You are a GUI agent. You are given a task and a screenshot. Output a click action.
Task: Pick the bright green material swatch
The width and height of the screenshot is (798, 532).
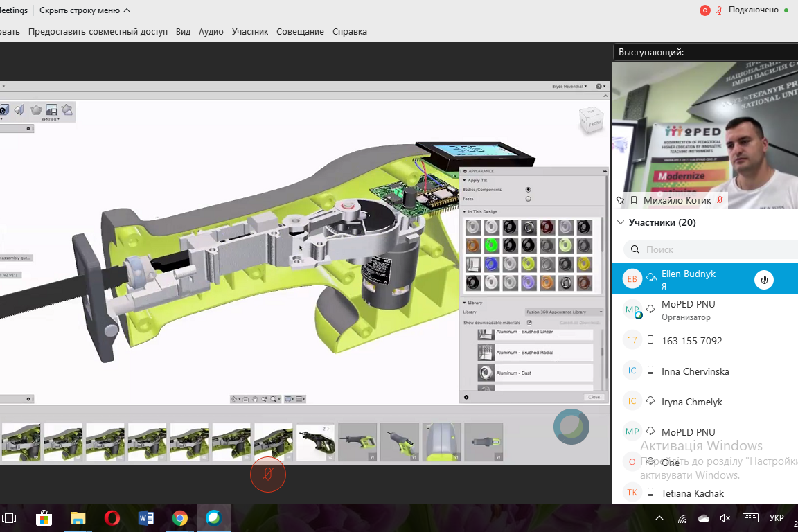tap(492, 245)
